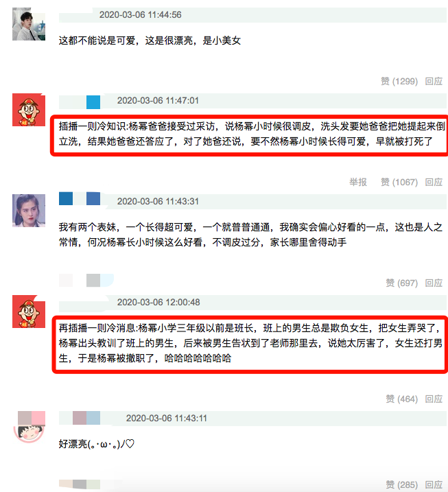Viewport: 448px width, 492px height.
Task: Open red cartoon mascot avatar beside 11:47:01 comment
Action: point(29,110)
